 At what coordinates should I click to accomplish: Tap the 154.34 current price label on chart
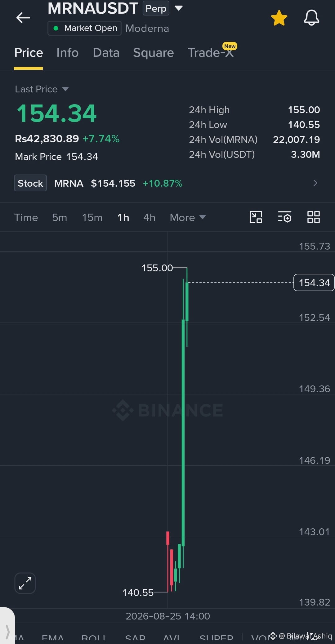click(314, 282)
